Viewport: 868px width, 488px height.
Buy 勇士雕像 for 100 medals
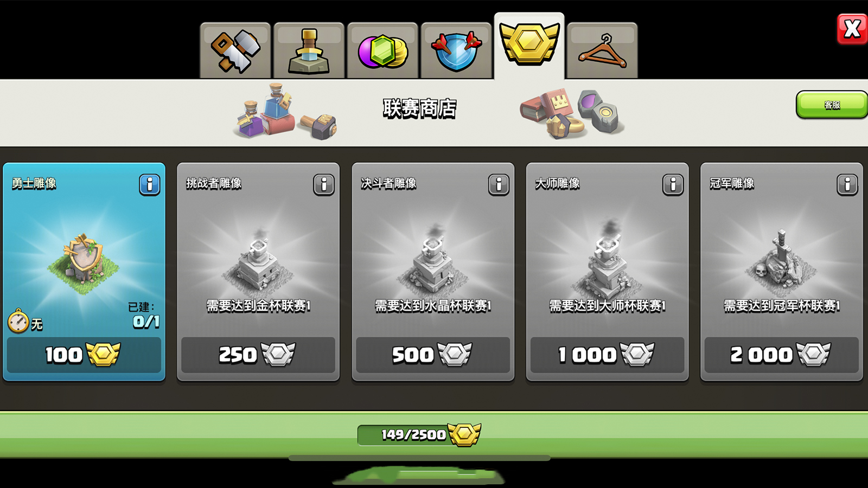pos(84,355)
